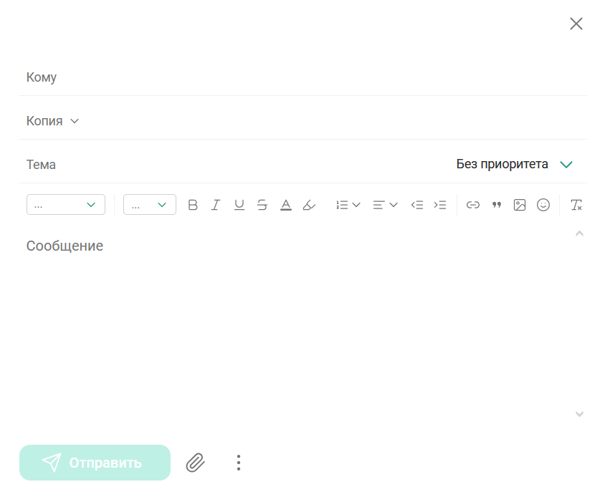This screenshot has width=605, height=492.
Task: Toggle italic text formatting
Action: pos(215,205)
